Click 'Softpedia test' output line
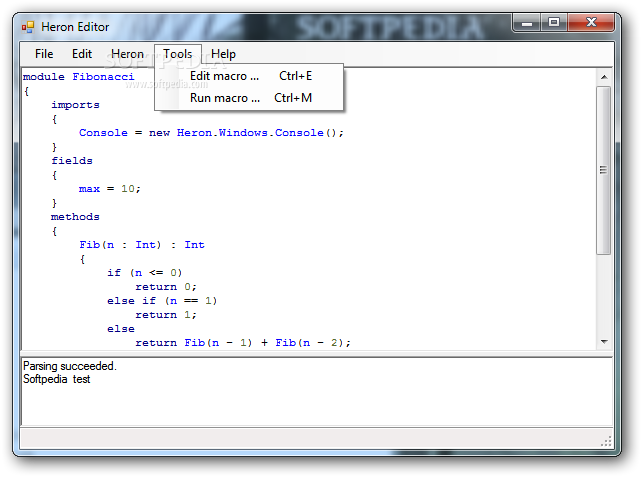This screenshot has width=642, height=477. (57, 379)
